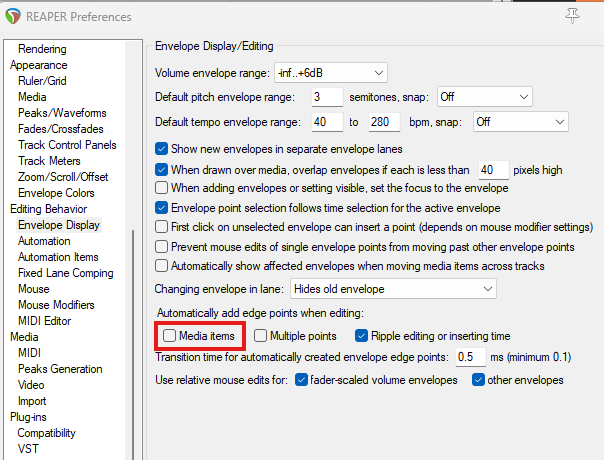Screen dimensions: 604x460
Task: Enable prevent mouse edits moving past points
Action: click(161, 247)
